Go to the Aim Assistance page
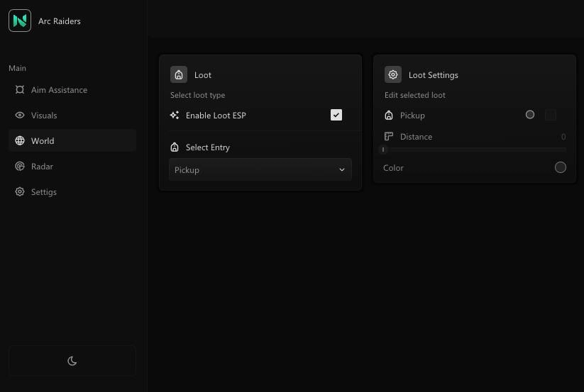Viewport: 584px width, 392px height. click(59, 90)
